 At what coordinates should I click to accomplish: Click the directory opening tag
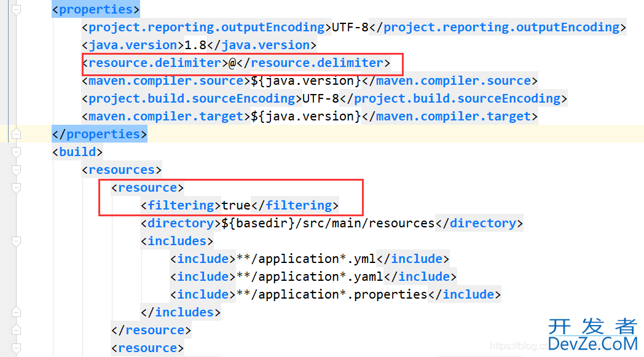pyautogui.click(x=181, y=223)
